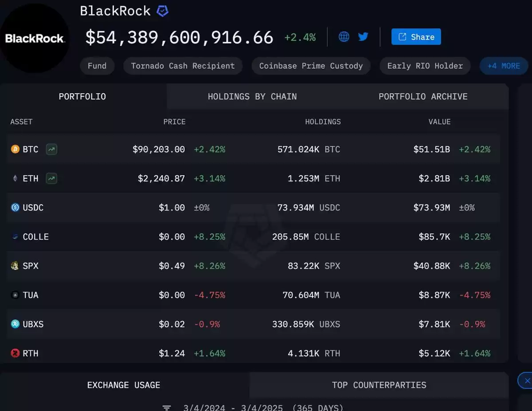Open BlackRock's Twitter profile icon
The width and height of the screenshot is (532, 411).
pos(363,37)
